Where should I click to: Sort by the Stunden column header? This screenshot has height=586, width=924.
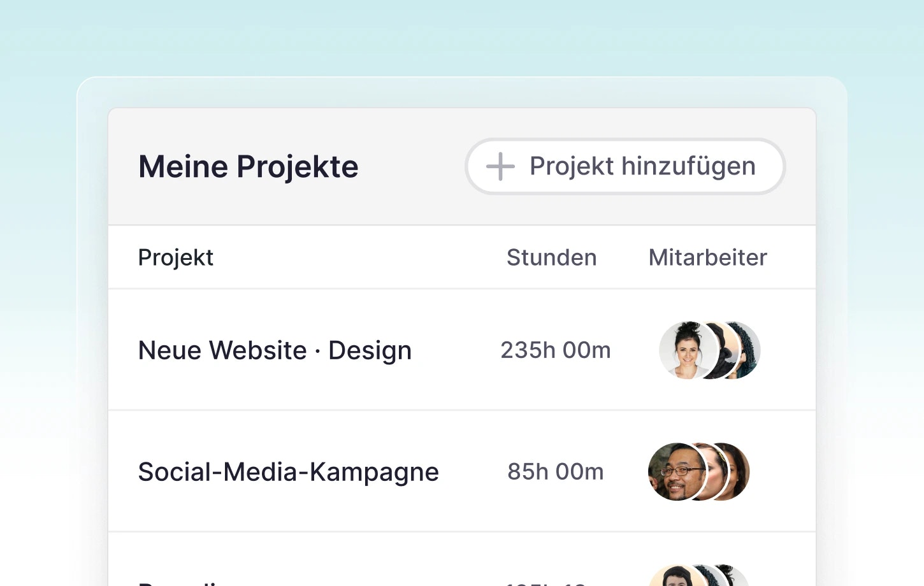pos(551,258)
